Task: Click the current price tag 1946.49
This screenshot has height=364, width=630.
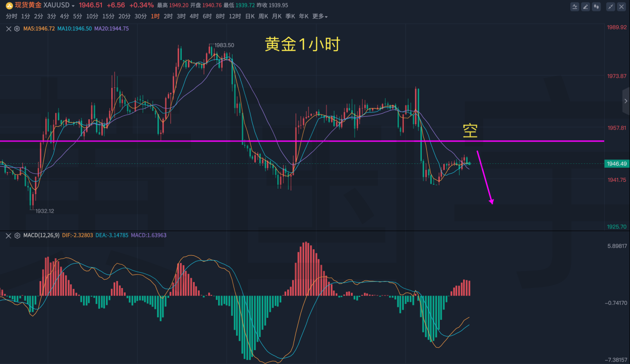Action: click(616, 164)
